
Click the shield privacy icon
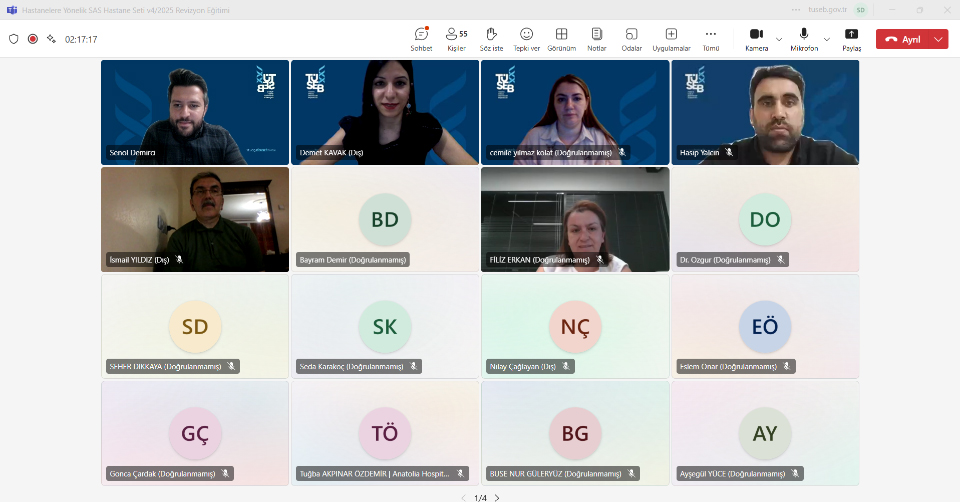[14, 39]
